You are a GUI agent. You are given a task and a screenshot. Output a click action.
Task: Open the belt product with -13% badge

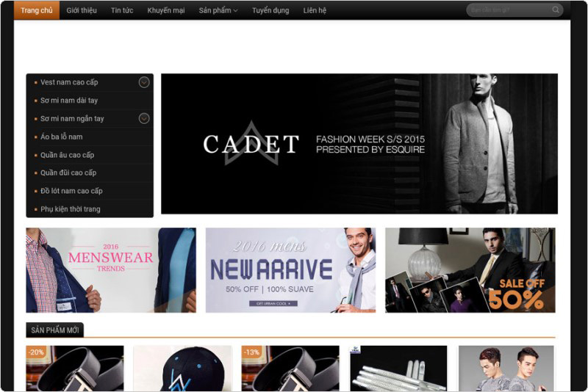tap(290, 368)
